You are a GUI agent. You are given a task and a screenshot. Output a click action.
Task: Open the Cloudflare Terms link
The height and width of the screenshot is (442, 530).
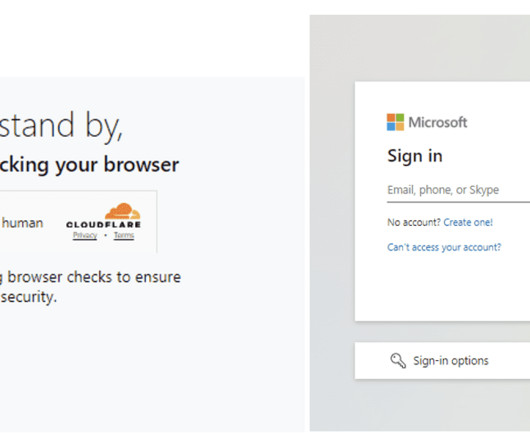point(124,235)
